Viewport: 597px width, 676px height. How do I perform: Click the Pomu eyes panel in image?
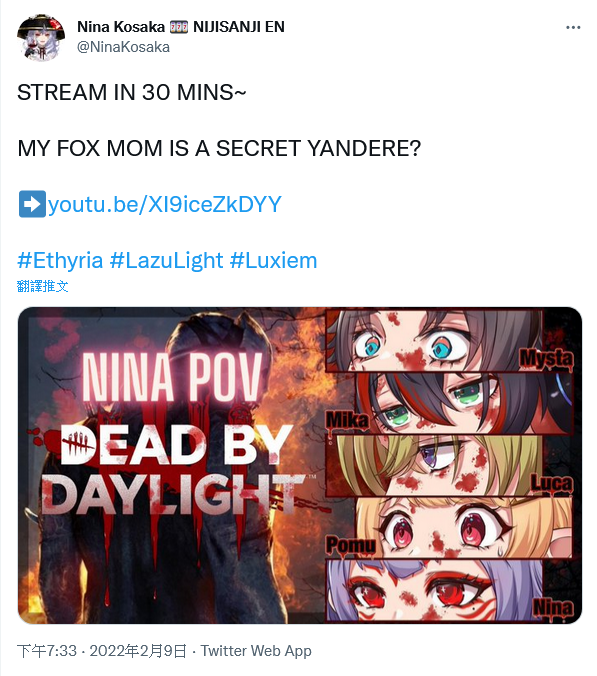pyautogui.click(x=450, y=528)
